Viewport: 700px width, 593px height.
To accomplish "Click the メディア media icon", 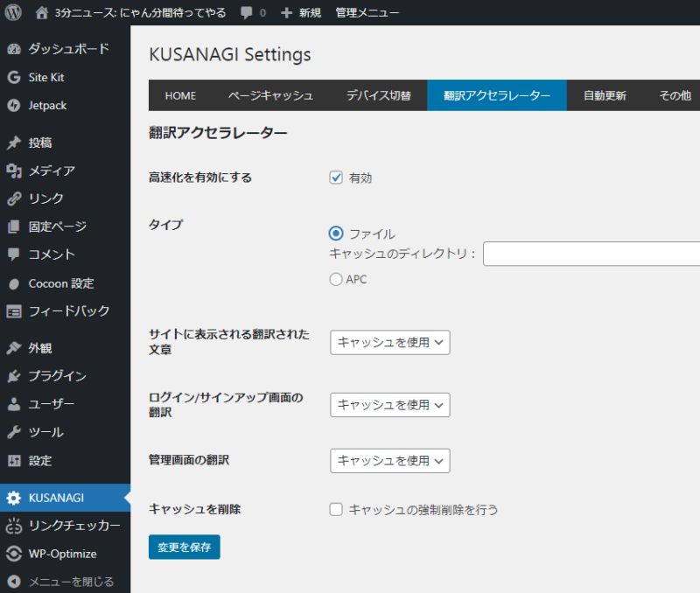I will pos(14,171).
